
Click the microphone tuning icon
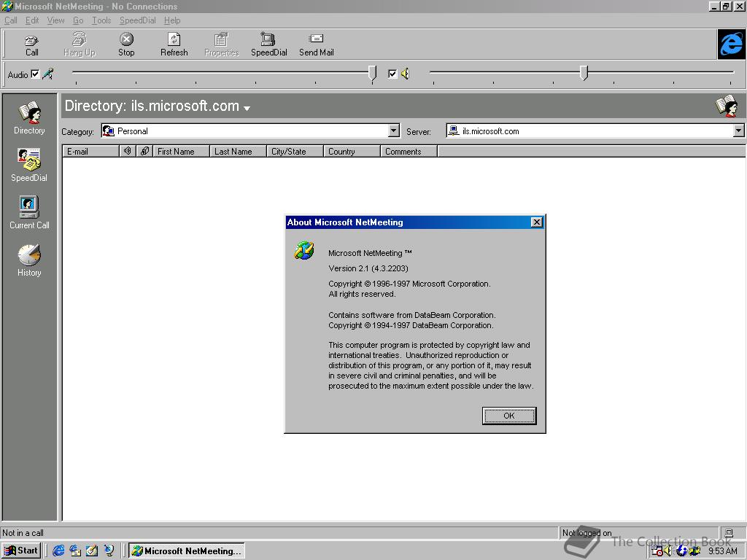pyautogui.click(x=47, y=74)
